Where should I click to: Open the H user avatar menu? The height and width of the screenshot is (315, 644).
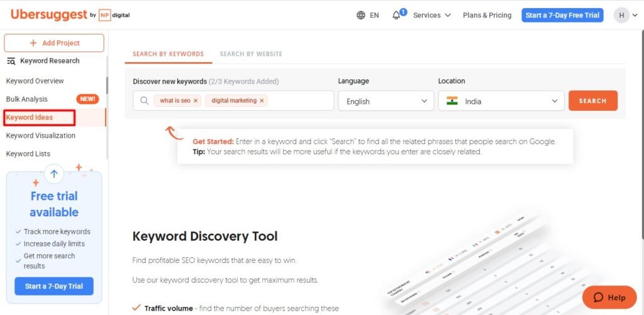click(x=621, y=15)
